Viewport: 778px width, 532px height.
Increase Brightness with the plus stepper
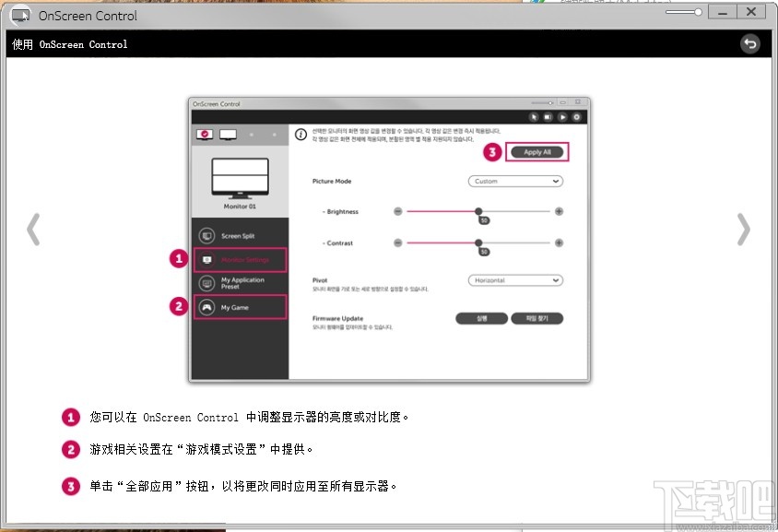(x=559, y=210)
